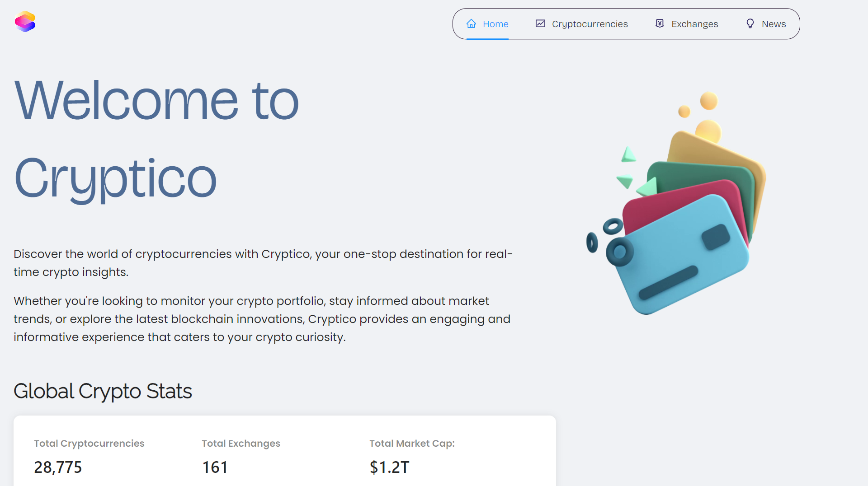Open the Home menu item
Image resolution: width=868 pixels, height=486 pixels.
pyautogui.click(x=495, y=24)
